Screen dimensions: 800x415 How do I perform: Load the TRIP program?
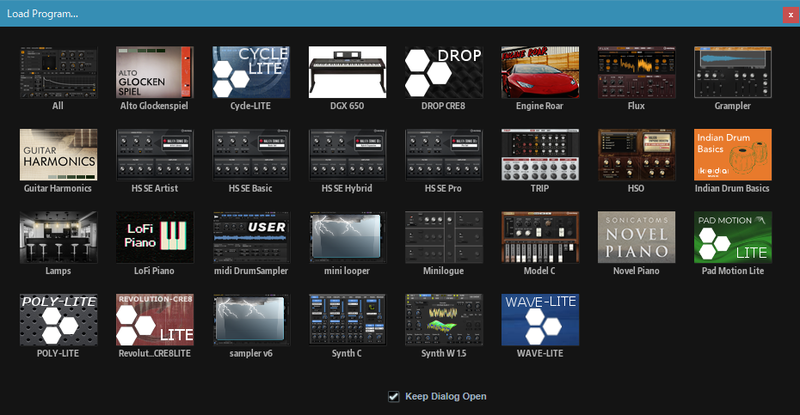540,155
